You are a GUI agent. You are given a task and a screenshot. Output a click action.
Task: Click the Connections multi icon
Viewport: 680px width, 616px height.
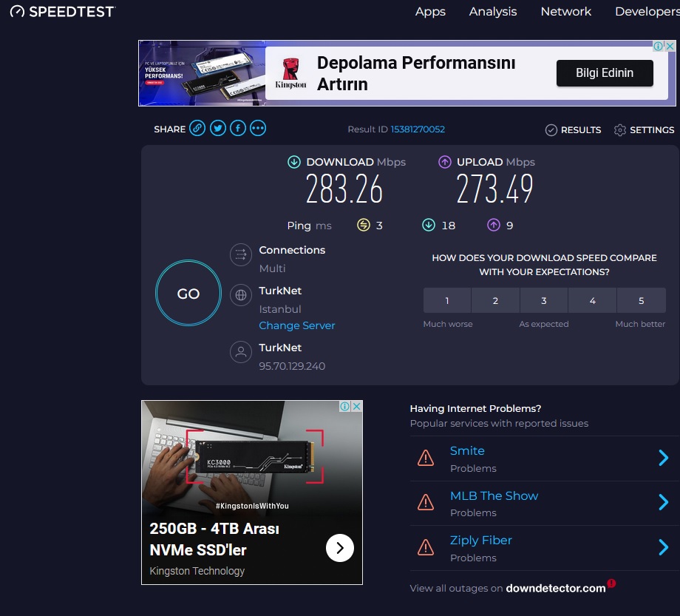point(241,254)
